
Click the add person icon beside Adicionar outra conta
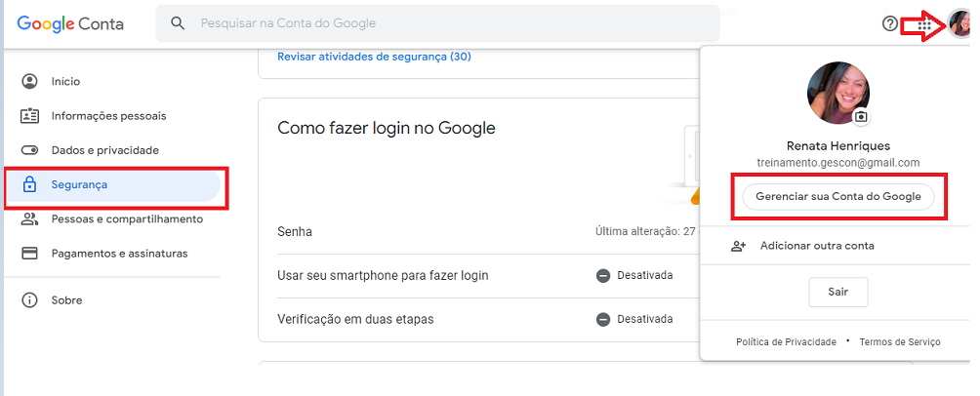click(x=739, y=246)
